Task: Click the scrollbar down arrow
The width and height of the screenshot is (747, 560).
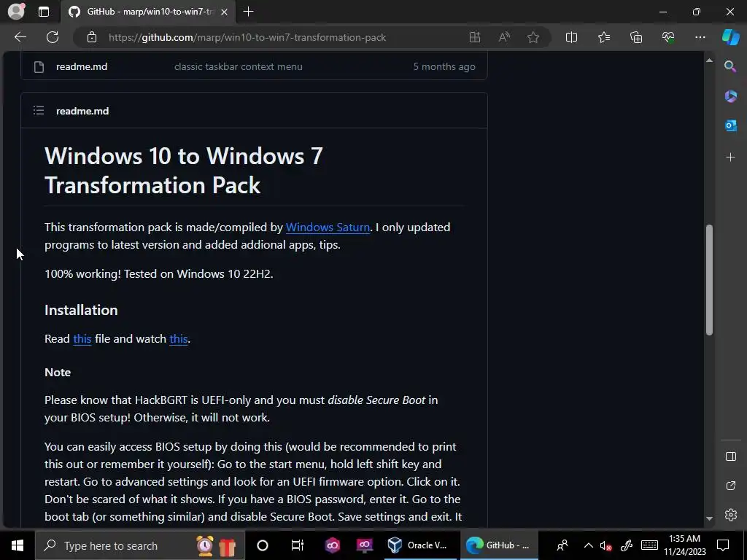Action: 709,518
